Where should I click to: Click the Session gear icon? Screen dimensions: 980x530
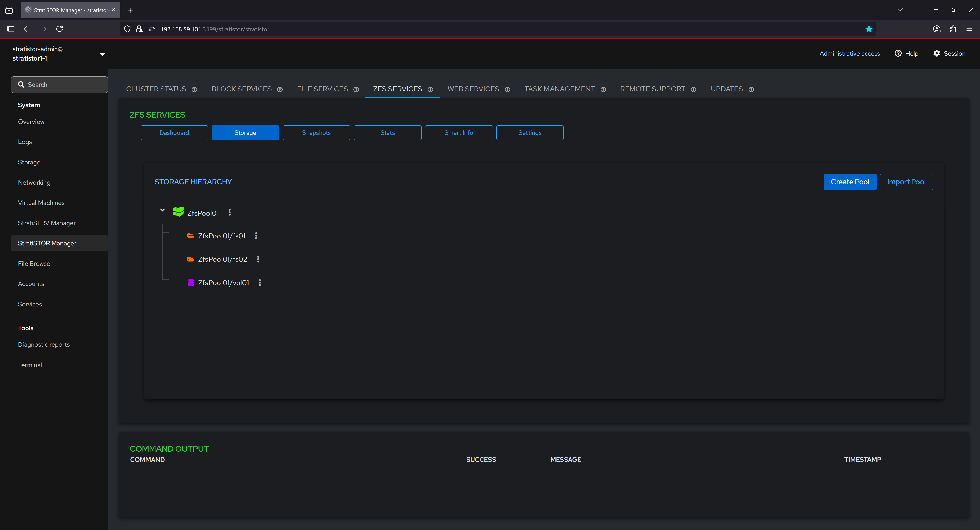coord(936,53)
